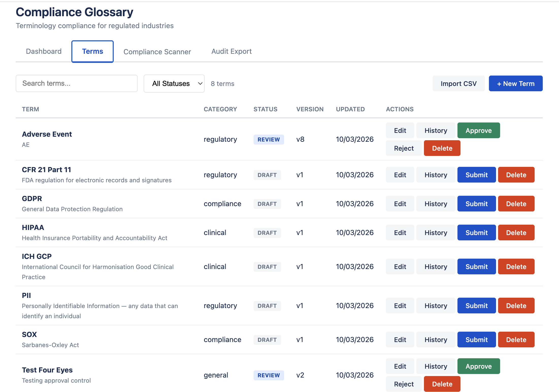Approve the Test Four Eyes term
559x392 pixels.
click(x=478, y=366)
